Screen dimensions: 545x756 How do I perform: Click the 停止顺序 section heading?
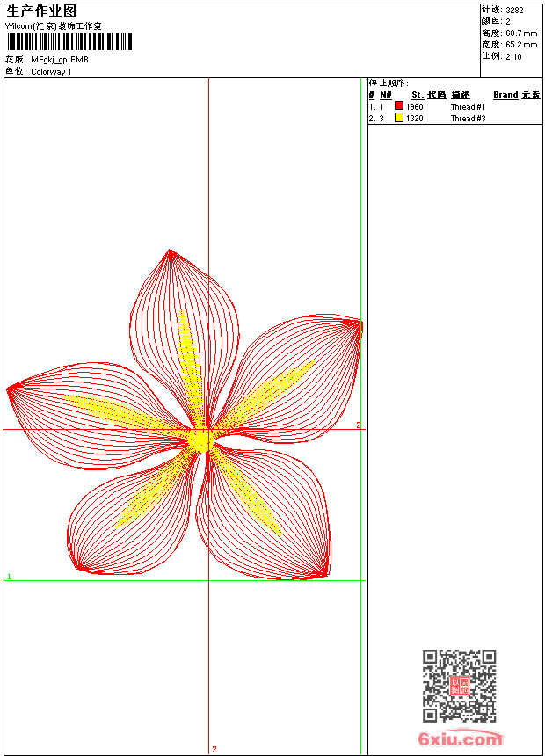click(389, 83)
